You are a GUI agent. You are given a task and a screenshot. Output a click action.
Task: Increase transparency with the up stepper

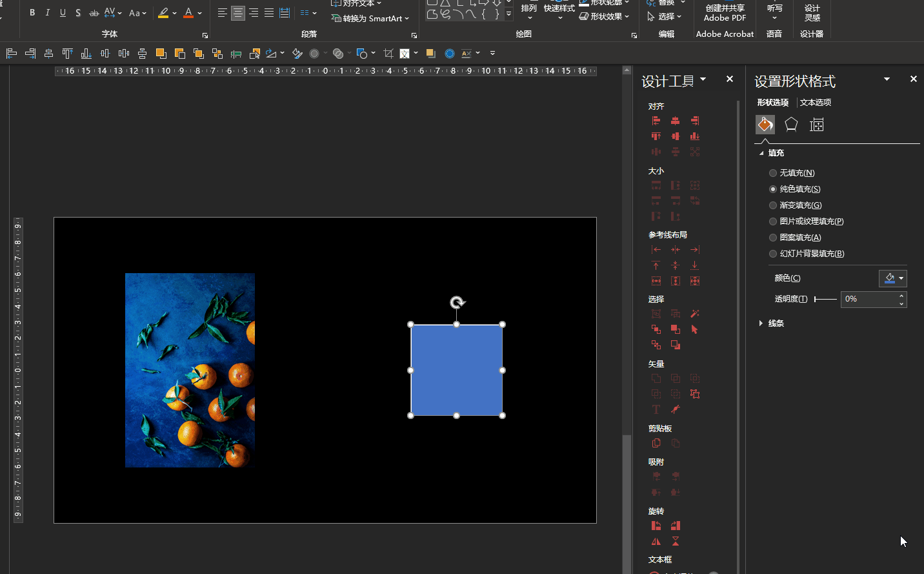coord(901,296)
